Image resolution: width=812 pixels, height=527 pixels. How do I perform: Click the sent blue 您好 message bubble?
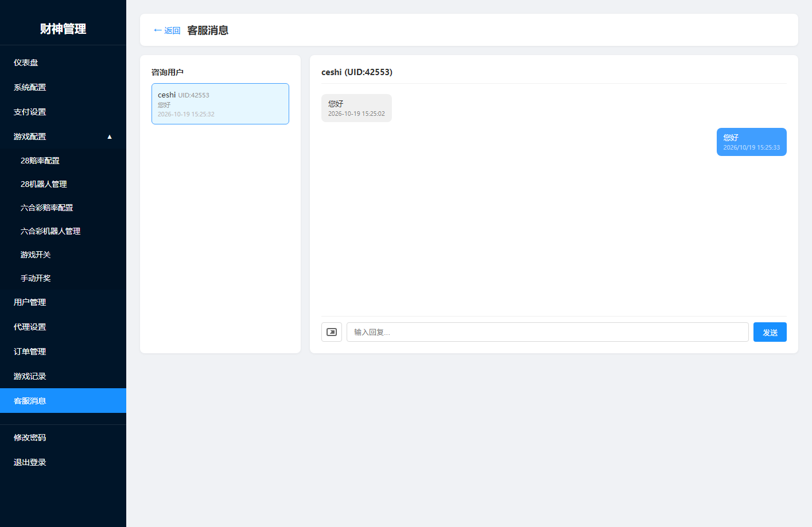(752, 142)
